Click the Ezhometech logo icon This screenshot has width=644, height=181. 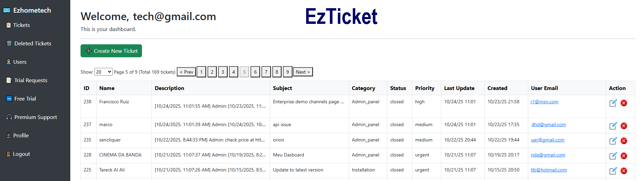[6, 10]
